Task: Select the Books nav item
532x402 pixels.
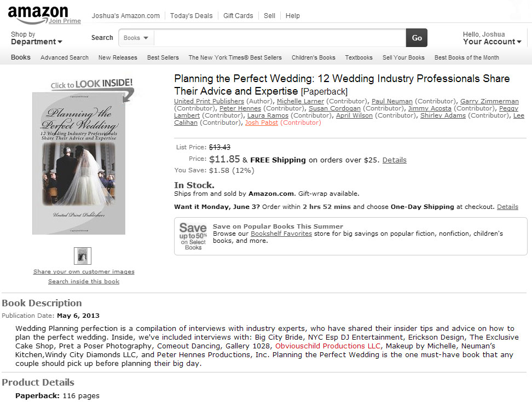Action: [x=21, y=57]
